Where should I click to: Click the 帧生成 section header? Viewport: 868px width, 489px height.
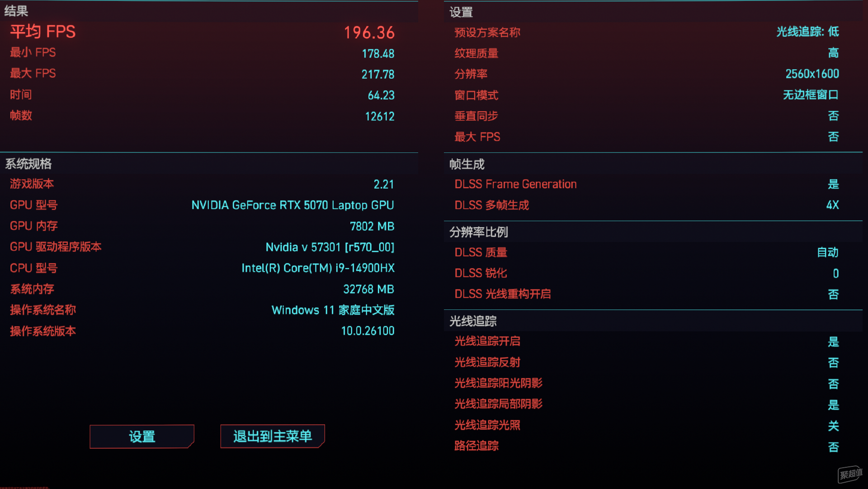point(467,164)
